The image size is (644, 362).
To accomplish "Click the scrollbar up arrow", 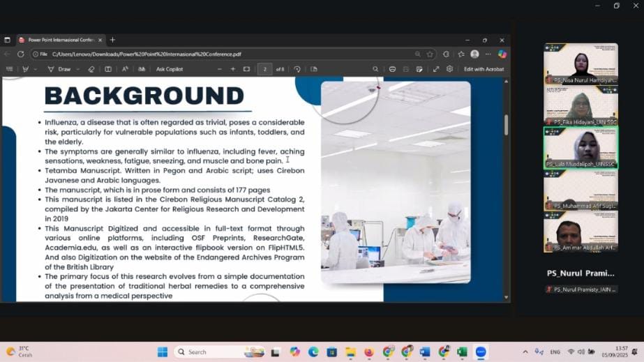I will (x=506, y=82).
